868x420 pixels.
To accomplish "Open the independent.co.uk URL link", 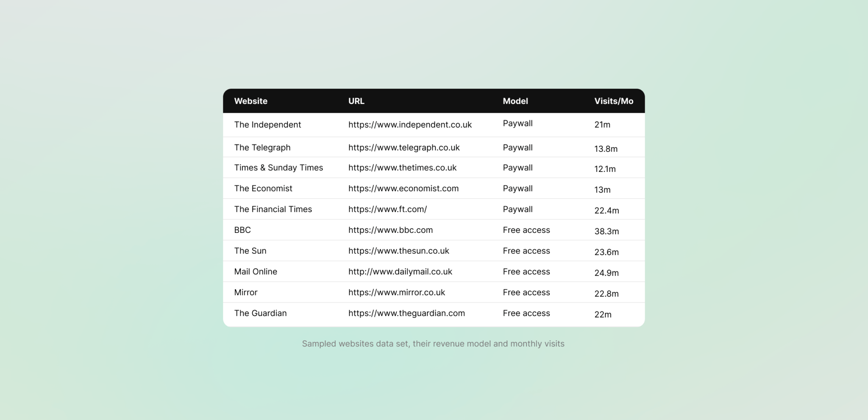I will pyautogui.click(x=410, y=125).
